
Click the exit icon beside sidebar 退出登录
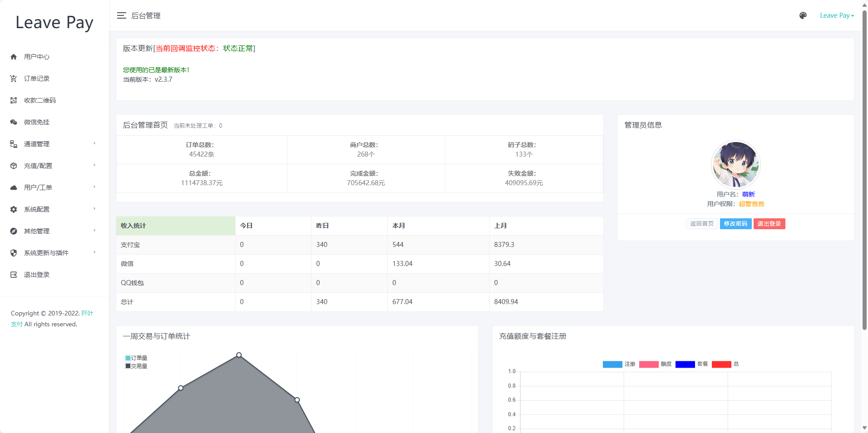coord(14,275)
